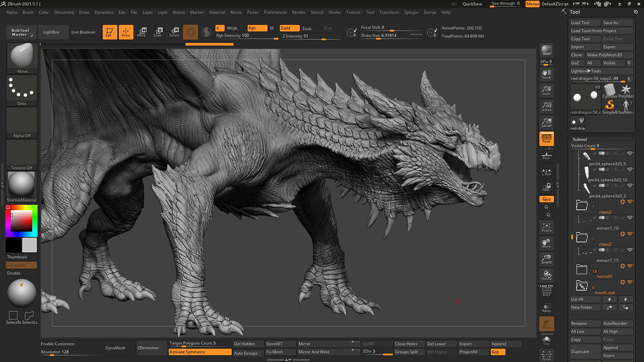
Task: Click the BPR render icon
Action: [x=546, y=51]
